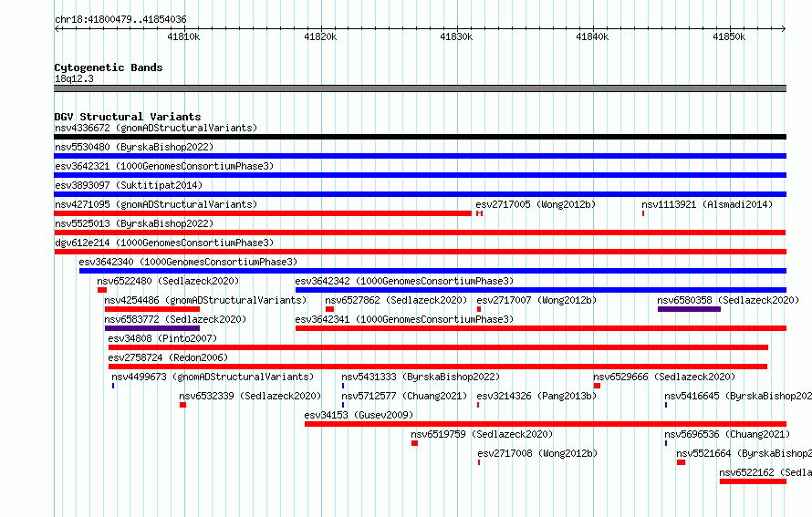Select the nsv4499673 gnomAD blue marker
The height and width of the screenshot is (517, 812).
[x=113, y=386]
